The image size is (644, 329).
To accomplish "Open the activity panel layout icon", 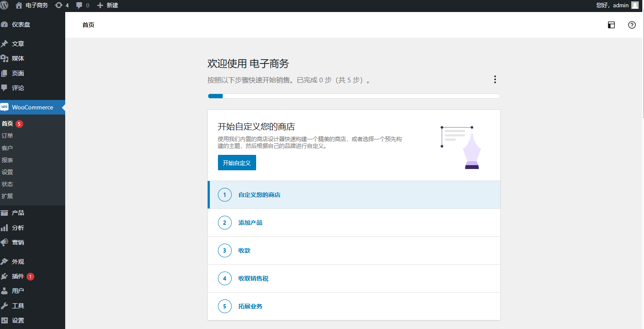I will click(611, 25).
